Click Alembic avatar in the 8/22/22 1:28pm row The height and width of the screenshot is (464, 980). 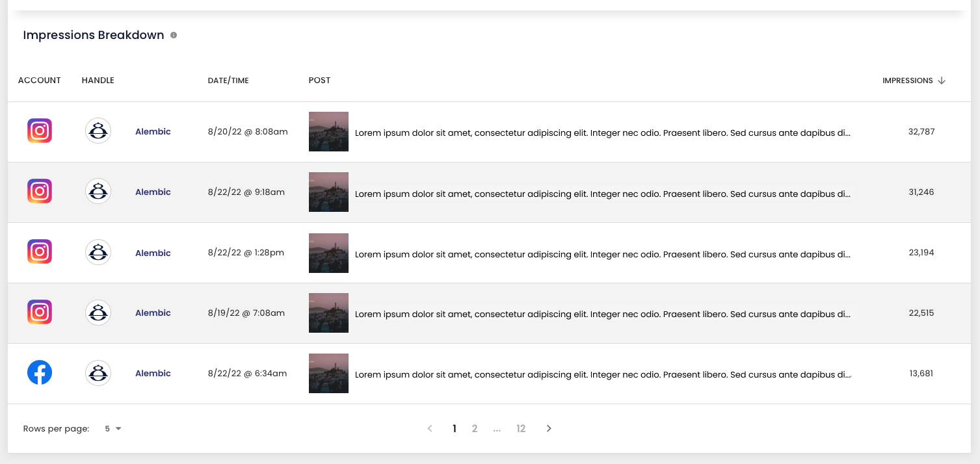[98, 251]
